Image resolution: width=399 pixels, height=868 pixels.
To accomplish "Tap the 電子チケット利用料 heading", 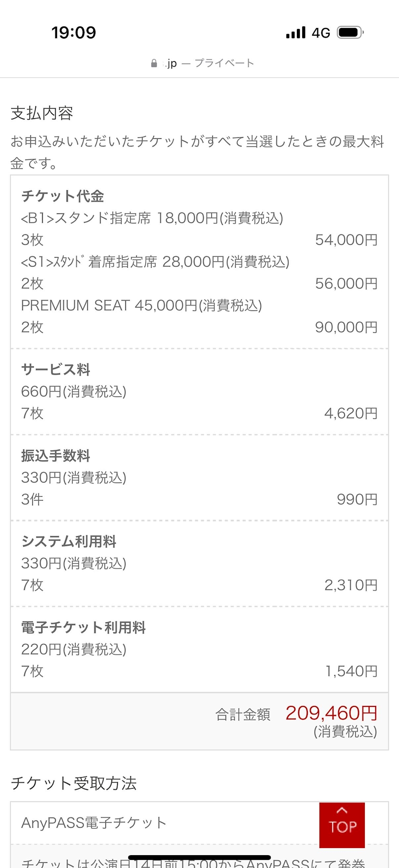I will pos(83,627).
